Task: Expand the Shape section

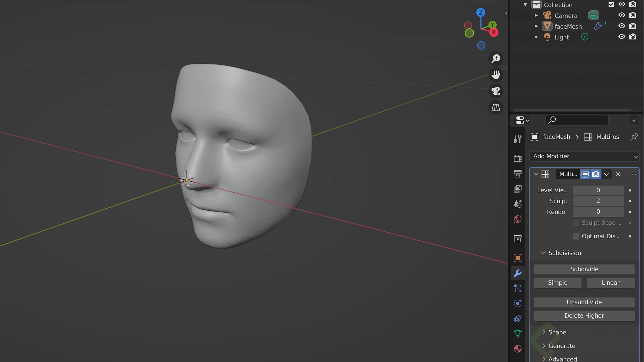Action: pyautogui.click(x=557, y=332)
